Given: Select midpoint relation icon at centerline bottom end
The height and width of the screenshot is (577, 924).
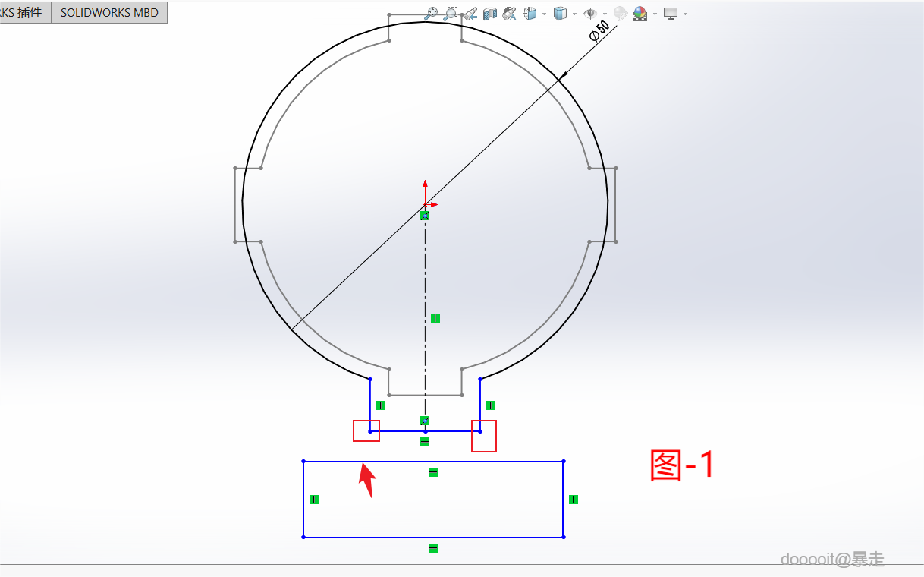Looking at the screenshot, I should 425,421.
